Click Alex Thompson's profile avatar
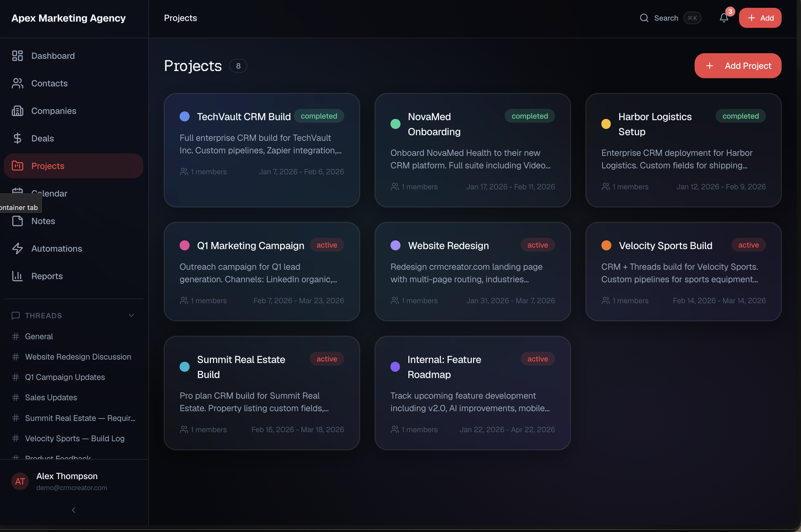The height and width of the screenshot is (532, 801). tap(20, 481)
